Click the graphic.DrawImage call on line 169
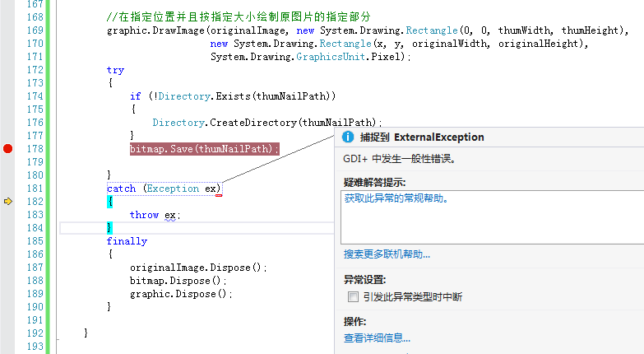The height and width of the screenshot is (354, 644). tap(368, 30)
